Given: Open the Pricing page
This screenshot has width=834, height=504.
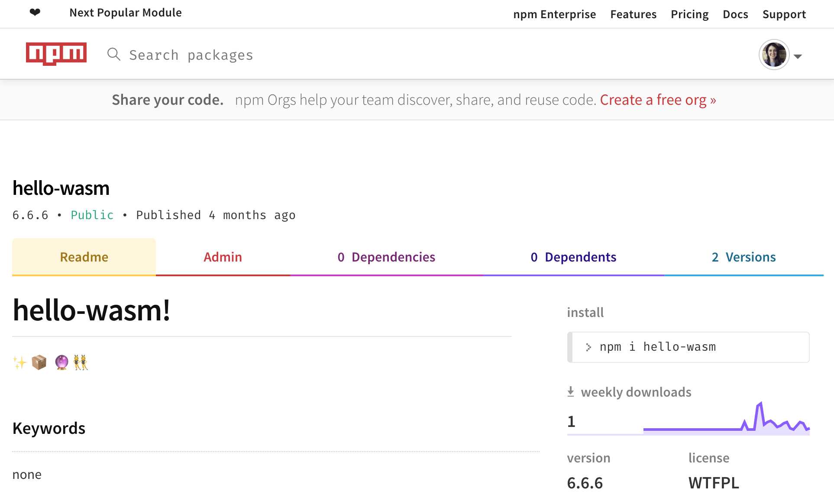Looking at the screenshot, I should click(x=690, y=14).
